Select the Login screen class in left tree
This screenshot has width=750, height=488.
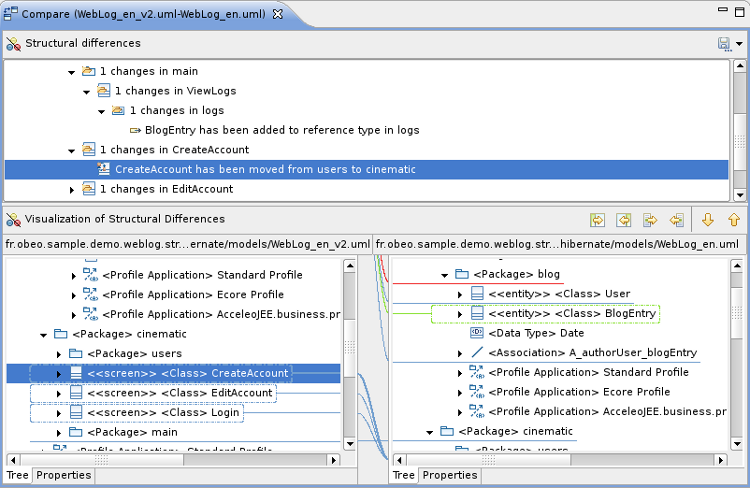(x=162, y=413)
